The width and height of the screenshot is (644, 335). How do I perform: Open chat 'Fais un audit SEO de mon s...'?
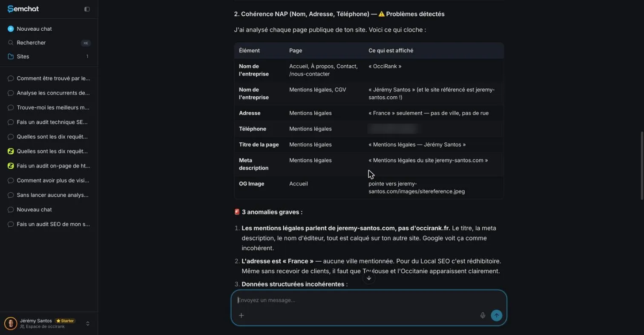click(49, 224)
